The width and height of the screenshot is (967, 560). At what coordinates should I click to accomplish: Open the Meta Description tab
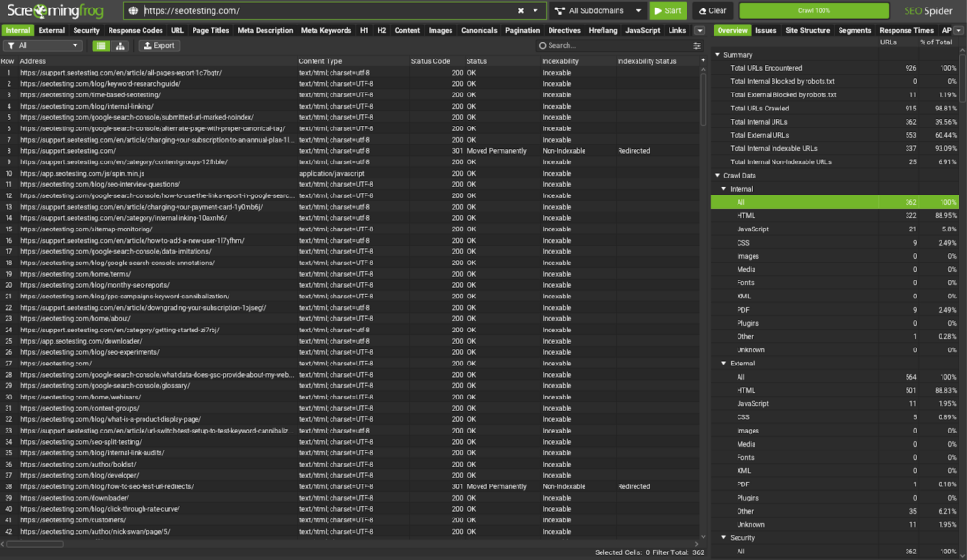coord(265,30)
